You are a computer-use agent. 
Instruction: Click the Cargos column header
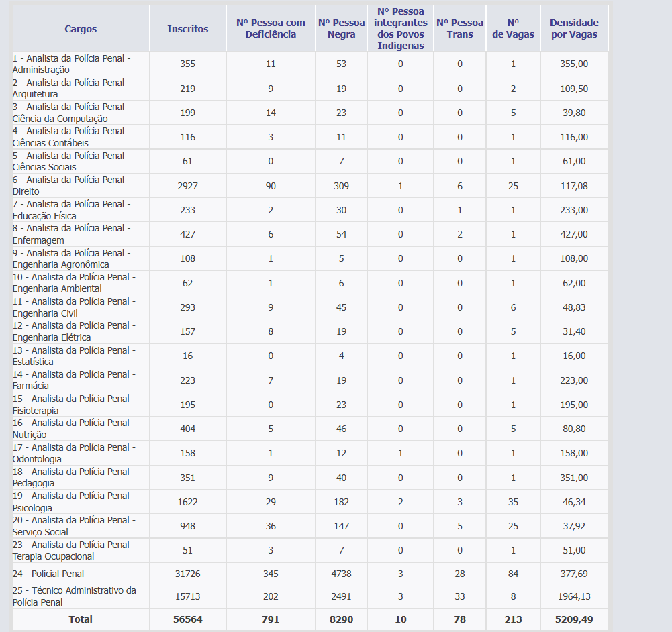(81, 29)
